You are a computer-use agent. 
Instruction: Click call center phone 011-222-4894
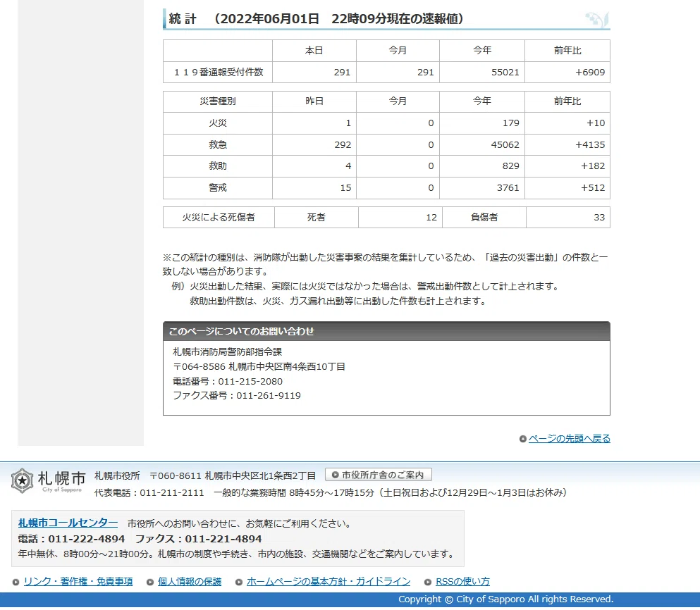pyautogui.click(x=87, y=539)
